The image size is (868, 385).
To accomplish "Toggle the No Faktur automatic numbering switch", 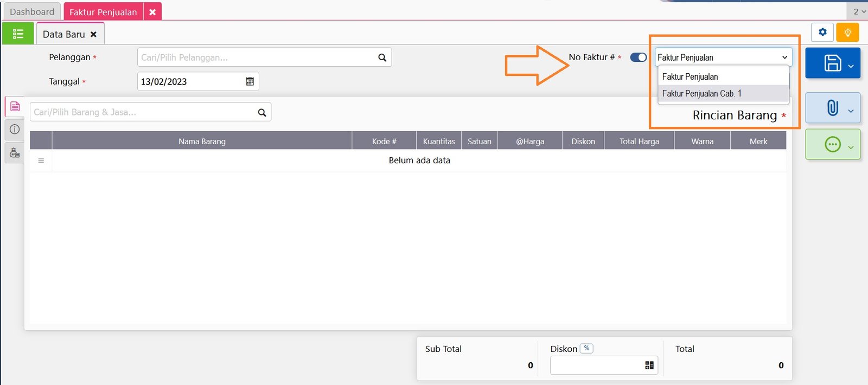I will click(638, 57).
